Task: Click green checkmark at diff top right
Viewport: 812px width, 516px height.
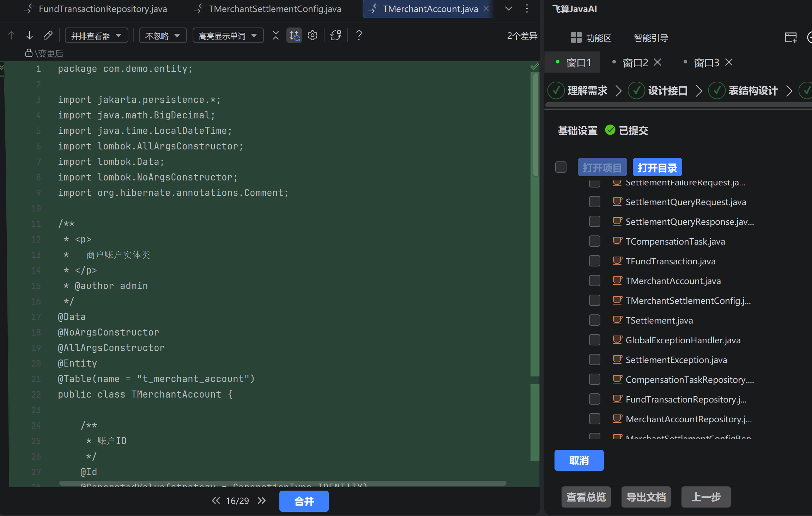Action: [535, 66]
